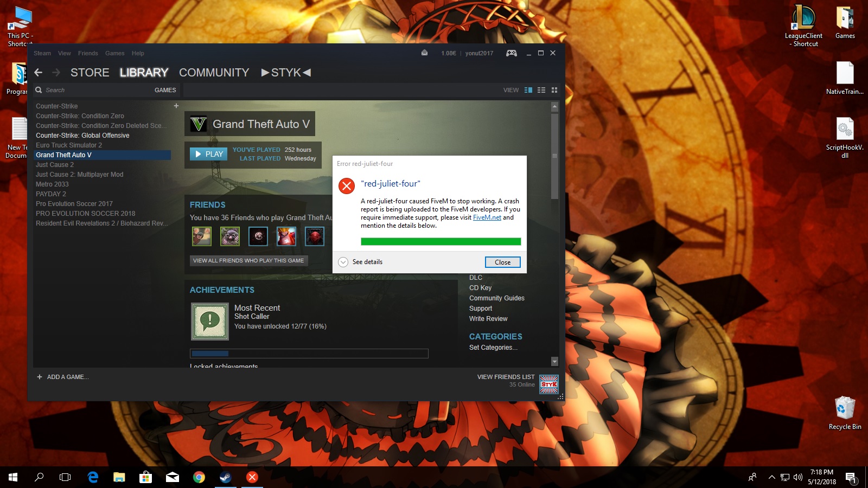This screenshot has width=868, height=488.
Task: Open the STYK profile tab
Action: pyautogui.click(x=286, y=73)
